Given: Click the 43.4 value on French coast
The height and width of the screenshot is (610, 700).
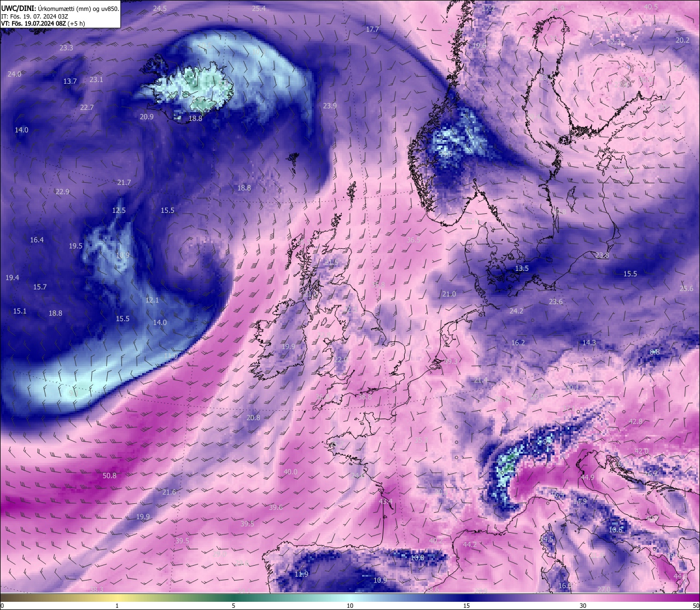Looking at the screenshot, I should coord(386,501).
